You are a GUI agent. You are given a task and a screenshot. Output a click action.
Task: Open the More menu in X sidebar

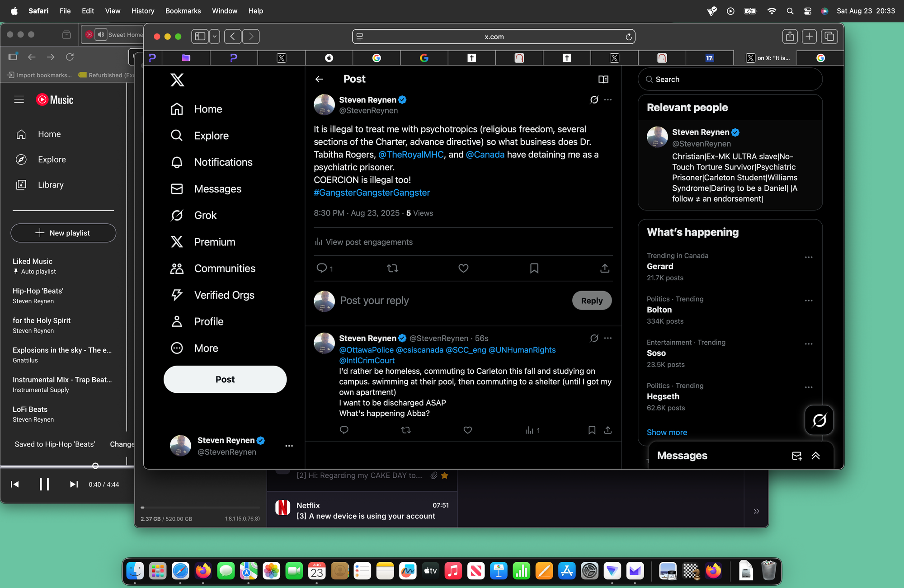tap(194, 348)
